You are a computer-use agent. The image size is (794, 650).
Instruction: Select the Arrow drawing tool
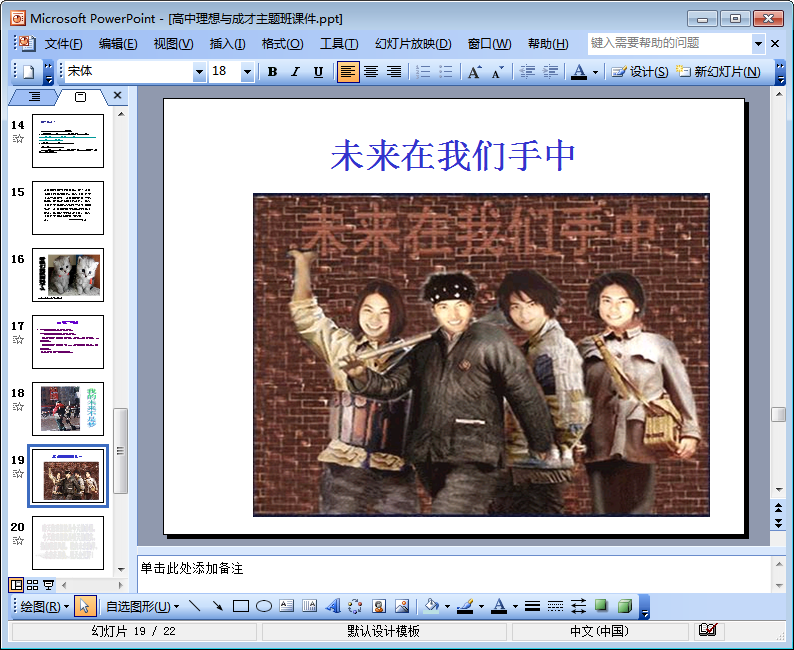click(x=217, y=606)
